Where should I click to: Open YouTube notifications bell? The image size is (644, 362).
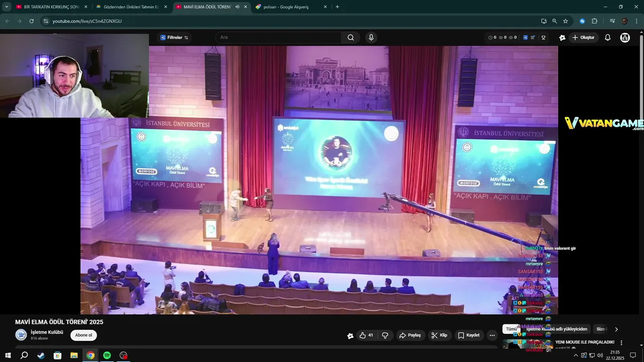click(608, 38)
